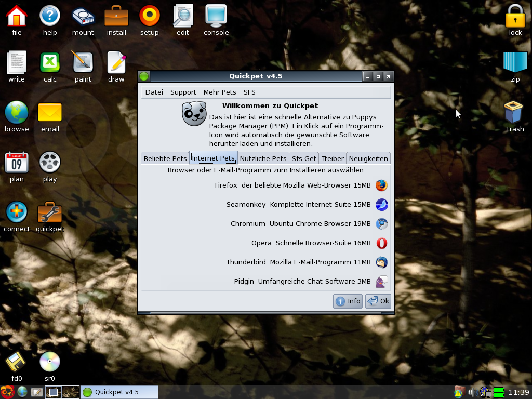The image size is (532, 399).
Task: Show the Treiber tab
Action: 332,158
